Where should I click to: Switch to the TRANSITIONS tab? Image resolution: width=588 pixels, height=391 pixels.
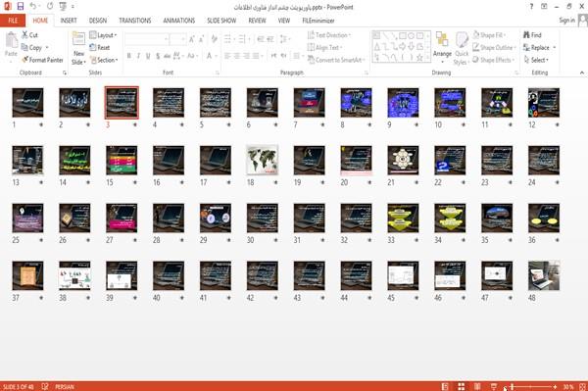(x=134, y=21)
